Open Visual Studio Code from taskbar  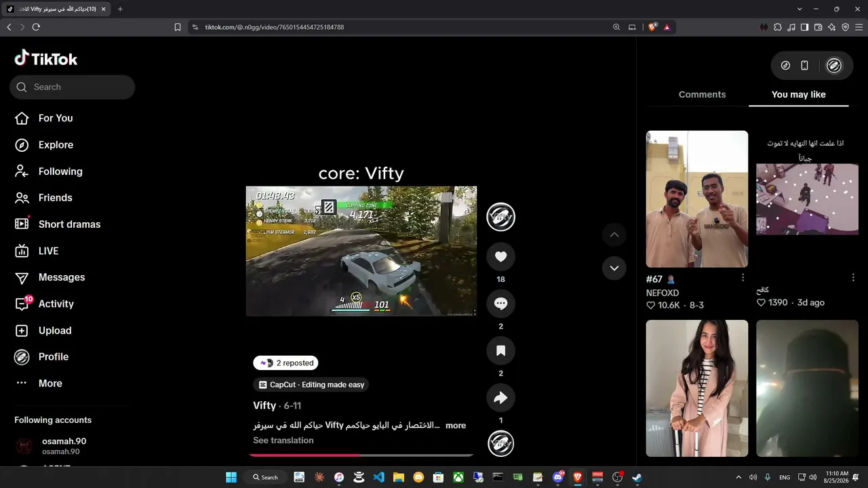coord(379,477)
